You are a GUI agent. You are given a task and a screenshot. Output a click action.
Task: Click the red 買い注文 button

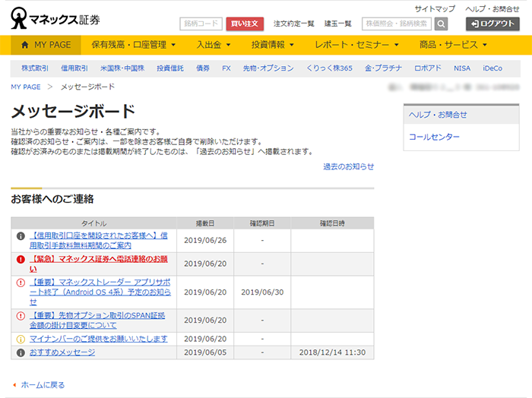(x=245, y=24)
